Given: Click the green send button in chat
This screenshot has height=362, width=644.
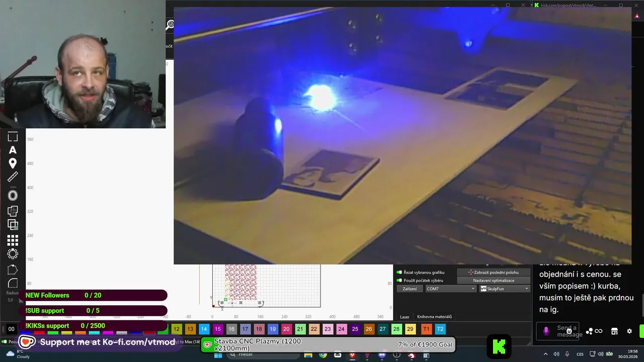Looking at the screenshot, I should click(x=641, y=331).
